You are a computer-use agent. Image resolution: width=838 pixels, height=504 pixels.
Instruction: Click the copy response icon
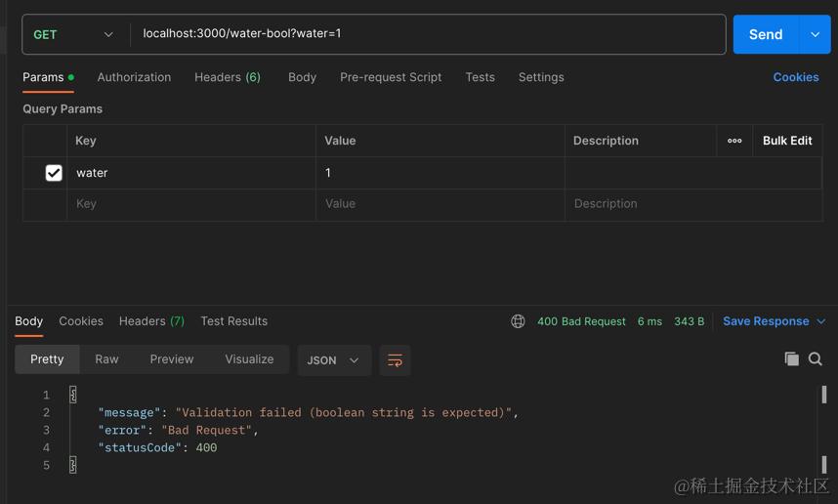(792, 359)
